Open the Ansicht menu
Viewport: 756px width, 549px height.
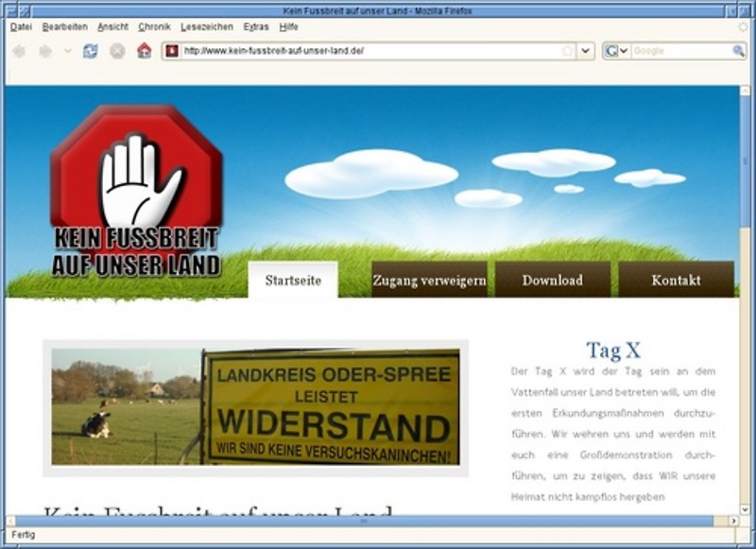pos(112,27)
